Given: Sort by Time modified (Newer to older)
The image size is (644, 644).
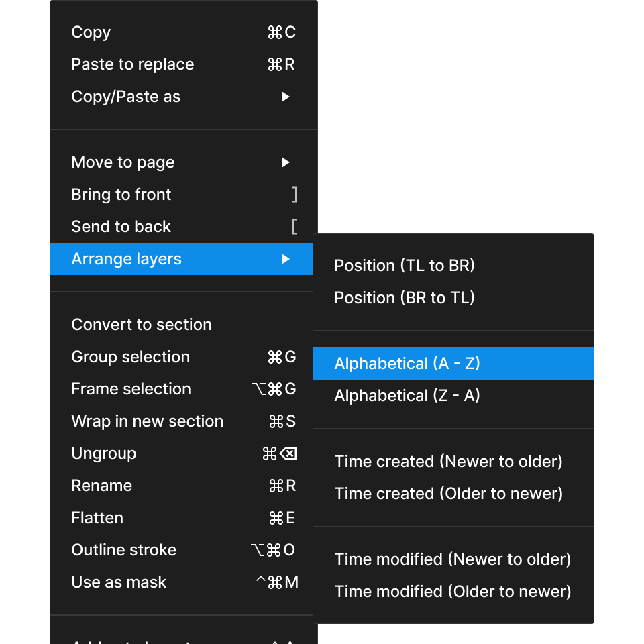Looking at the screenshot, I should [x=452, y=559].
